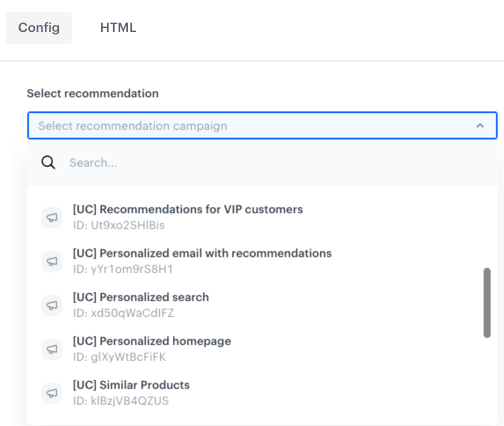Image resolution: width=504 pixels, height=426 pixels.
Task: Click megaphone icon beside Personalized email with recommendations
Action: (52, 261)
